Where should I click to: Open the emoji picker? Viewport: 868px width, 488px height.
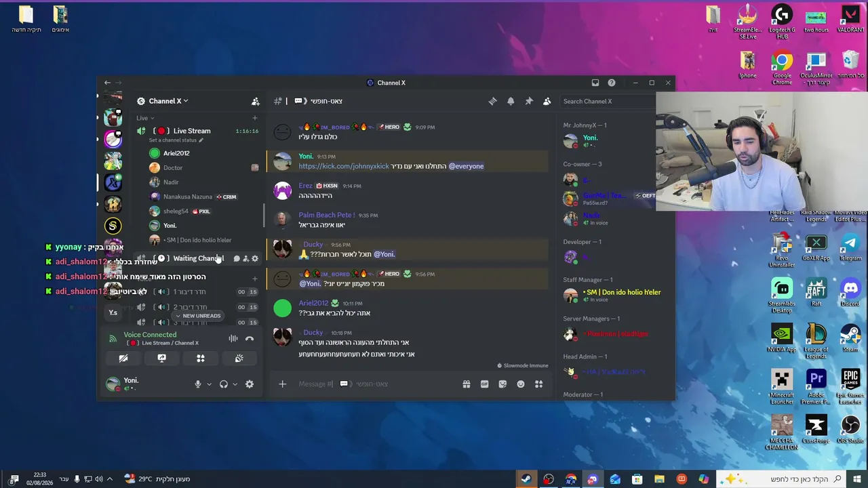coord(521,384)
